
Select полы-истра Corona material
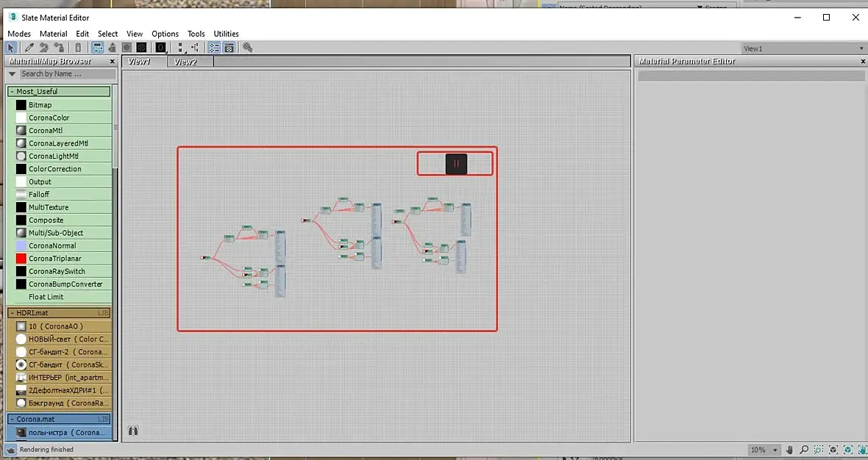[x=63, y=432]
